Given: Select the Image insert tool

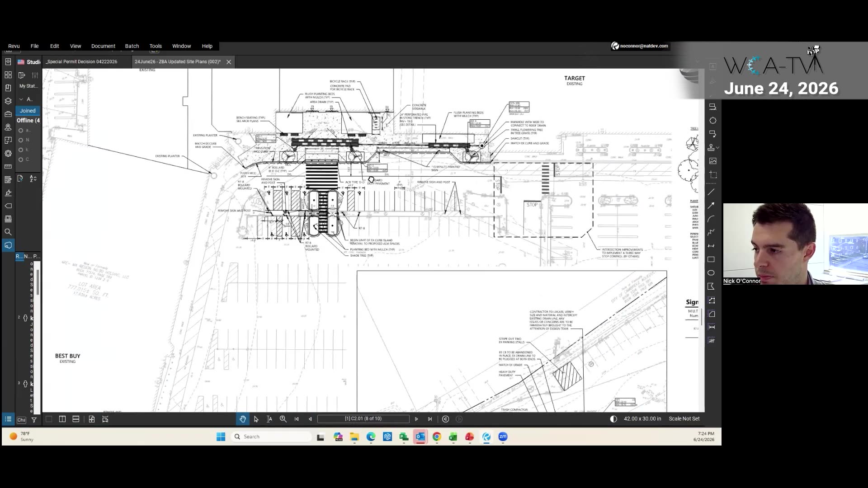Looking at the screenshot, I should click(712, 161).
